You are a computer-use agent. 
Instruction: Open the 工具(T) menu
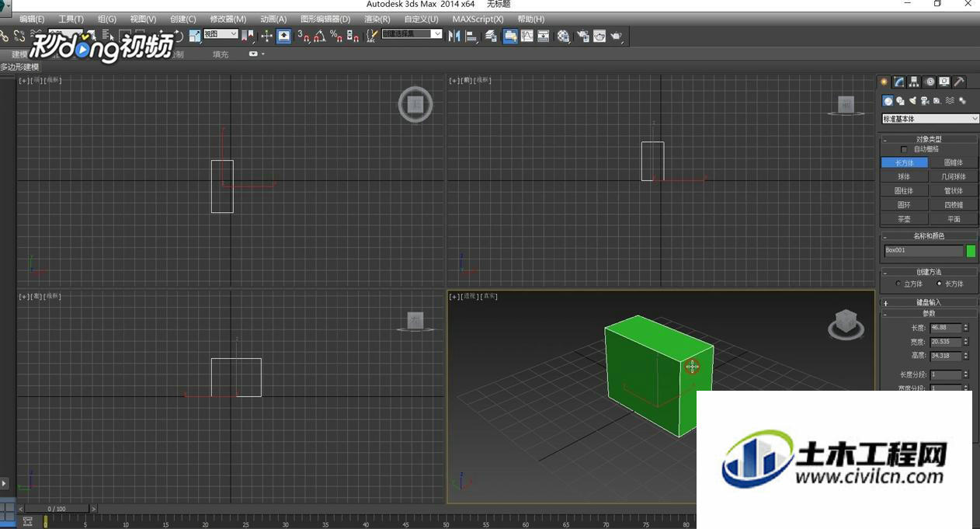(71, 19)
